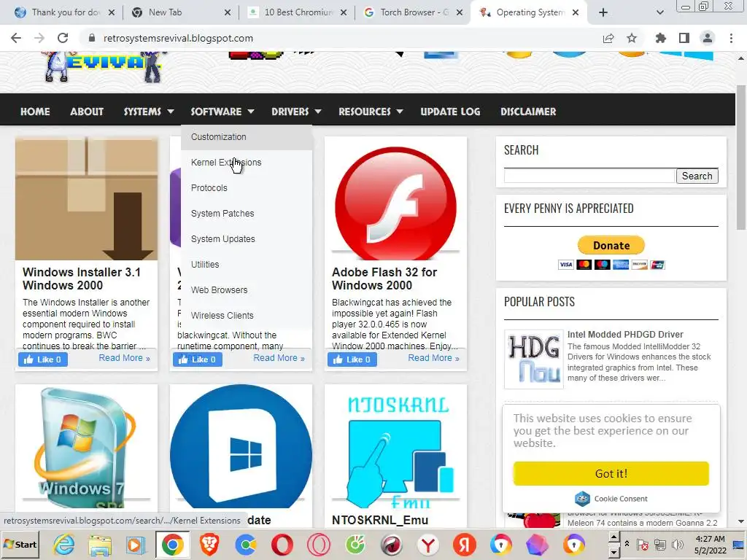Click the Search button

697,176
